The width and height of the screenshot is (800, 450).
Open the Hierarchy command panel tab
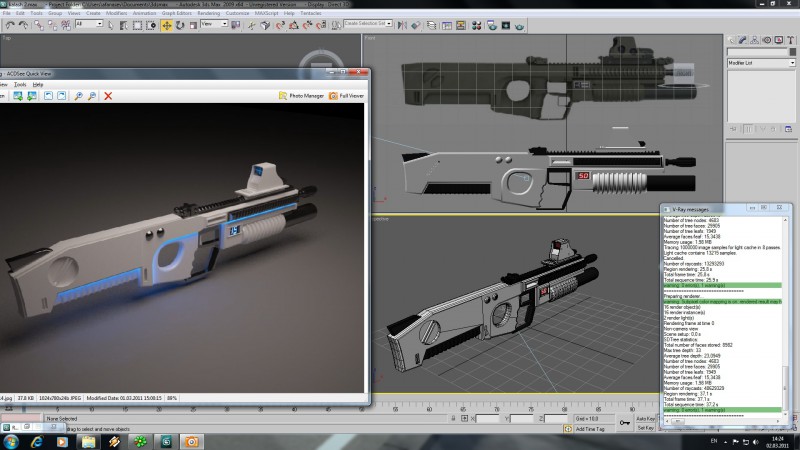click(x=754, y=39)
